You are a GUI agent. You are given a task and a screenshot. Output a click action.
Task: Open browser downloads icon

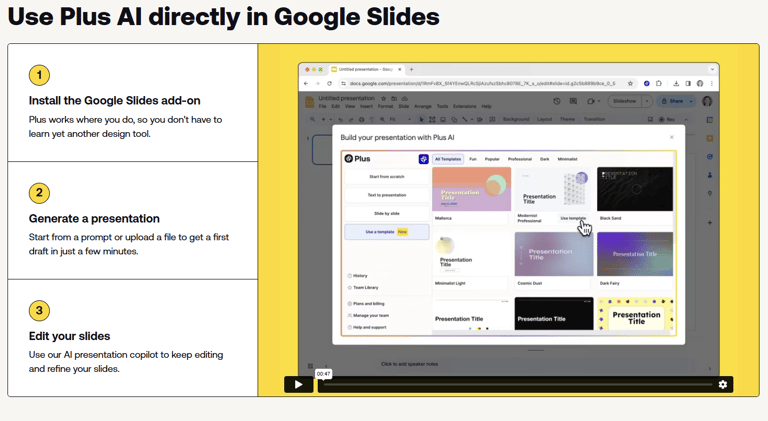tap(676, 84)
